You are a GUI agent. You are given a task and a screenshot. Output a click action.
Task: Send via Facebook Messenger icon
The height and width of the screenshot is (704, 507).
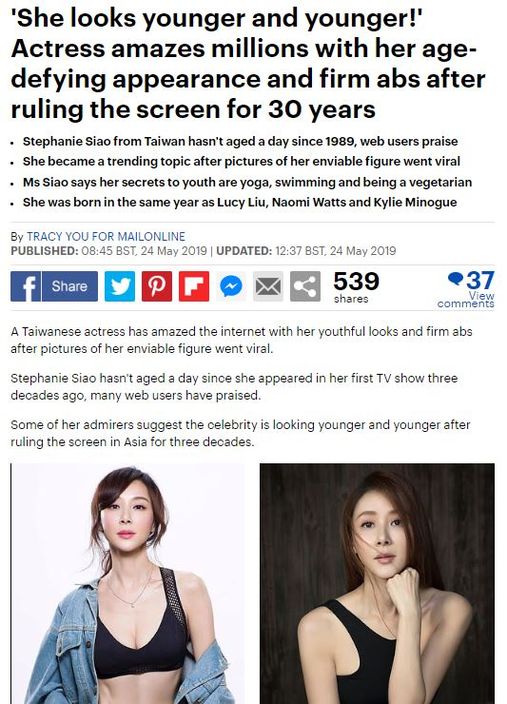[x=231, y=286]
